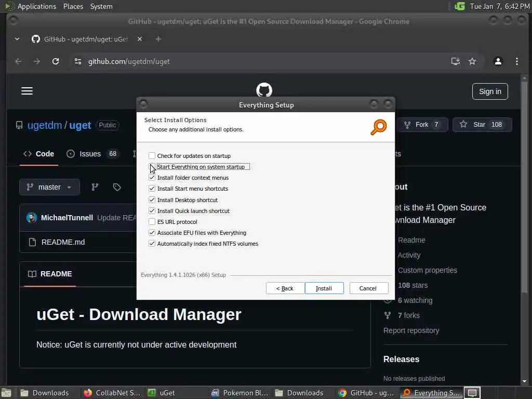Open GitHub hamburger navigation menu
Screen dimensions: 532x399
(27, 91)
